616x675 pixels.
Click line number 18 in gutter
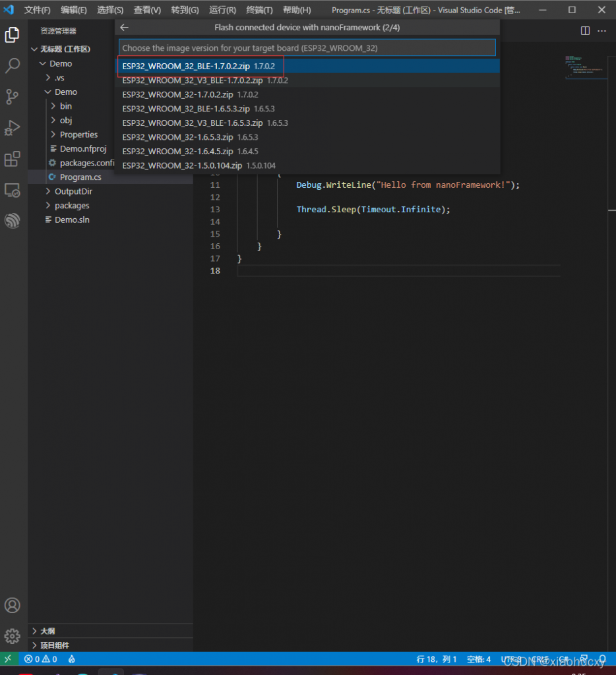(x=215, y=271)
